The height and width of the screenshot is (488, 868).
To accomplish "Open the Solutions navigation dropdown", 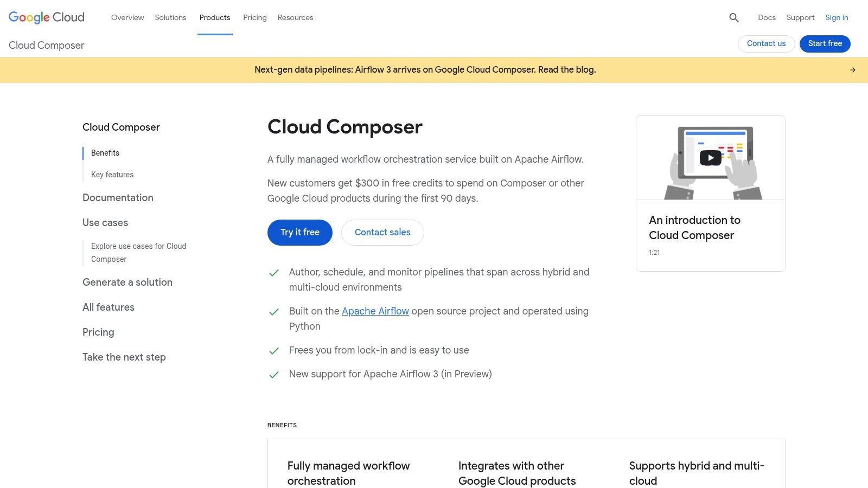I will pos(170,17).
